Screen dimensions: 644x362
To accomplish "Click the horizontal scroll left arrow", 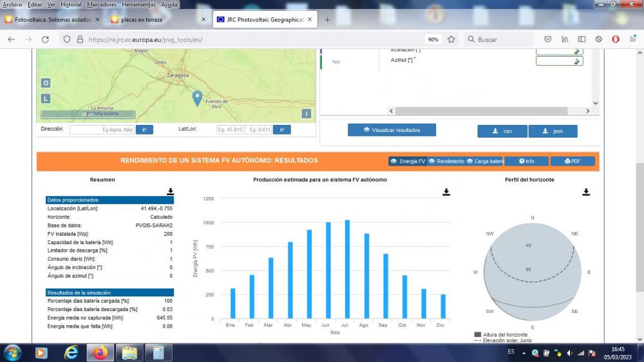I will coord(391,111).
